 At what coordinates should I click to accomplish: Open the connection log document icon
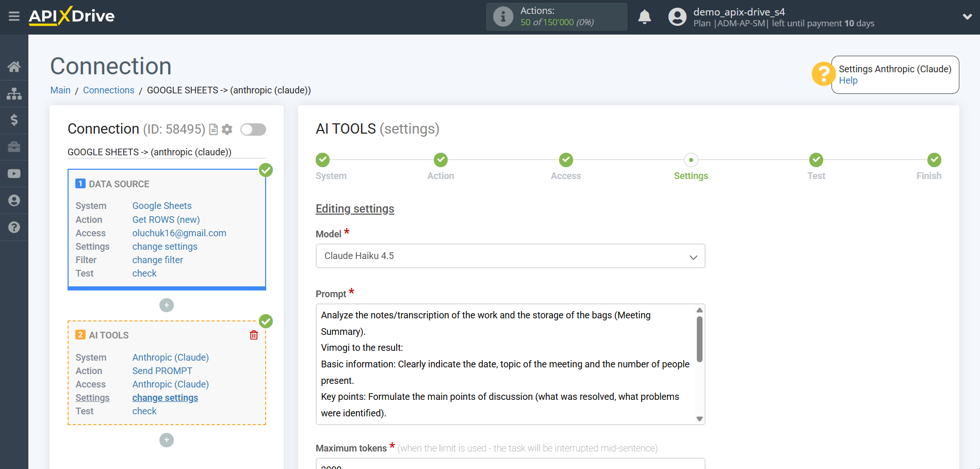[213, 130]
